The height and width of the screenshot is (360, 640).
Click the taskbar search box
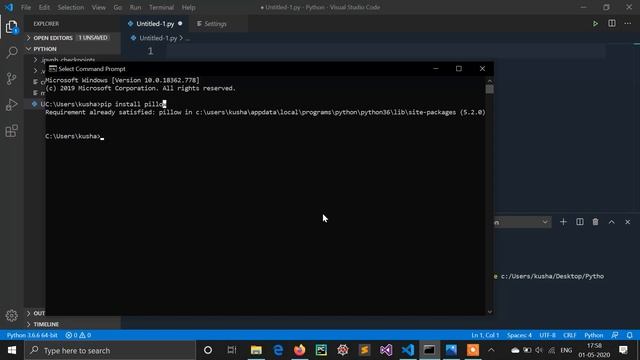pos(110,350)
